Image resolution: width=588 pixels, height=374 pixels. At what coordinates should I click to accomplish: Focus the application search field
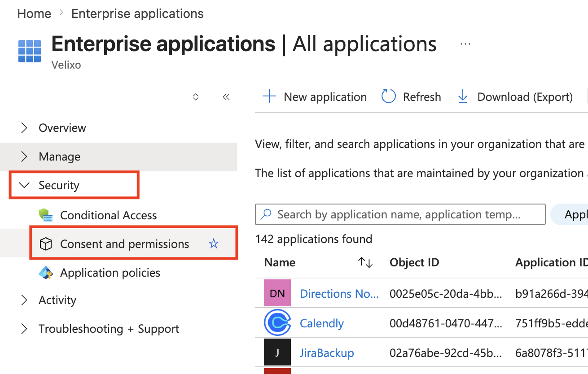pos(400,214)
